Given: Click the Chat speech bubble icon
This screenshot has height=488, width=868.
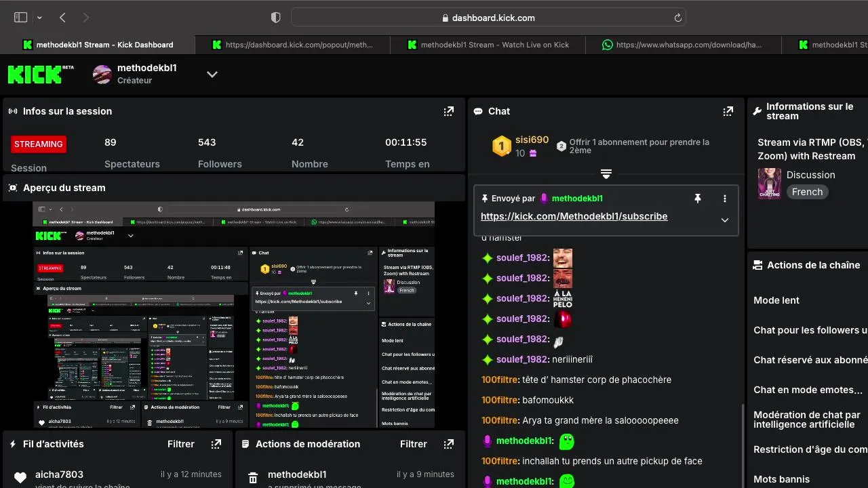Looking at the screenshot, I should (478, 111).
